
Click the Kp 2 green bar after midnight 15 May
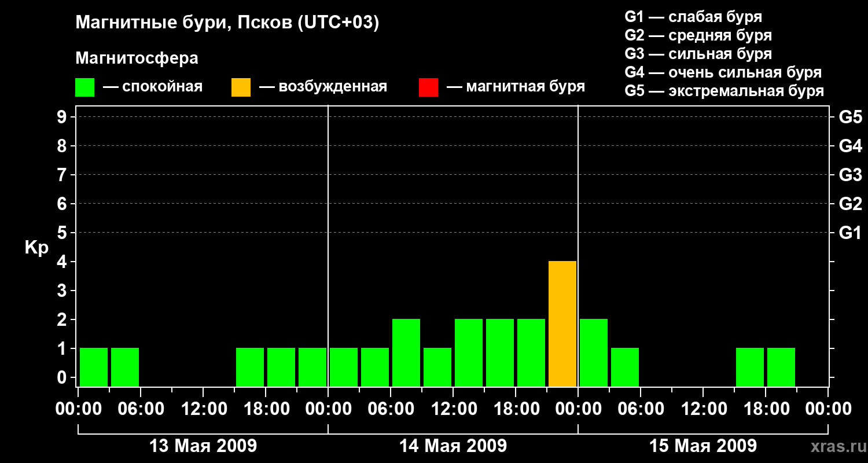(x=594, y=352)
